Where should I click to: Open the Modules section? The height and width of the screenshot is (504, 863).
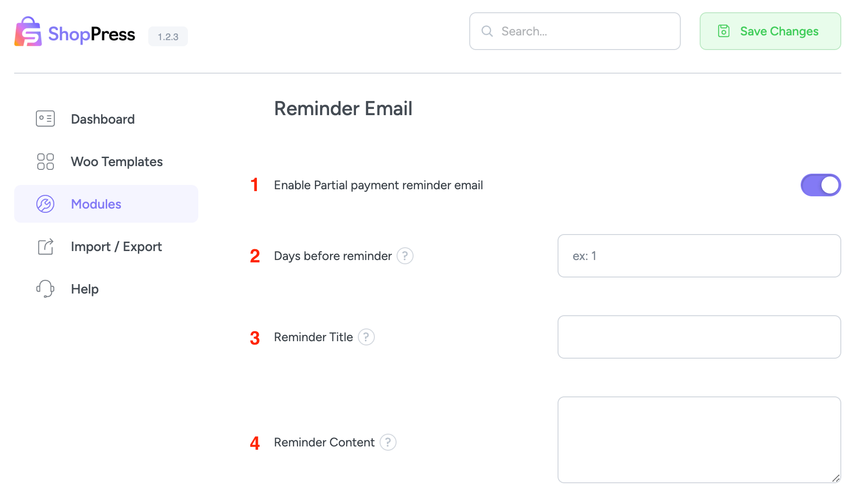pyautogui.click(x=96, y=204)
